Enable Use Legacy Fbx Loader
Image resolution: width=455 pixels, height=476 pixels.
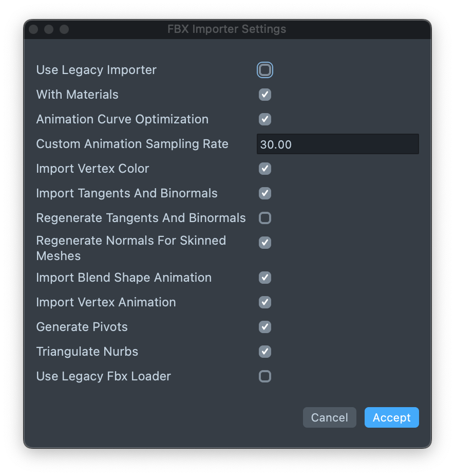pyautogui.click(x=265, y=376)
